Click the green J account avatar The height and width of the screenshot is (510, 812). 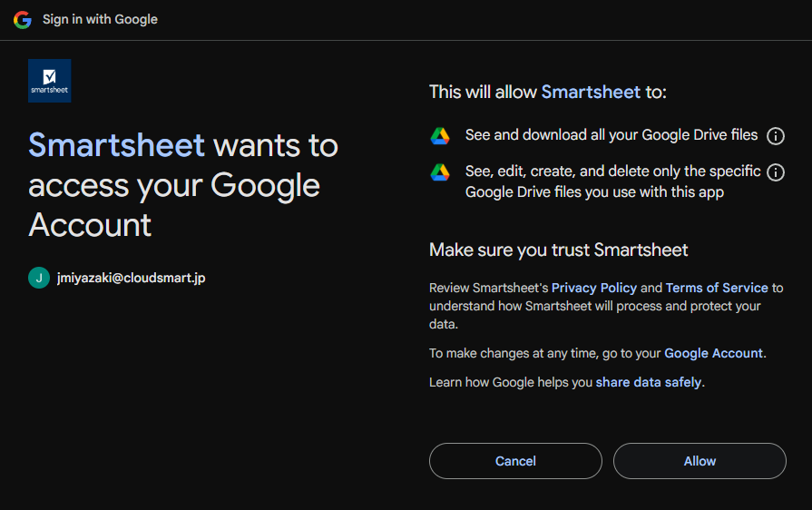click(39, 278)
